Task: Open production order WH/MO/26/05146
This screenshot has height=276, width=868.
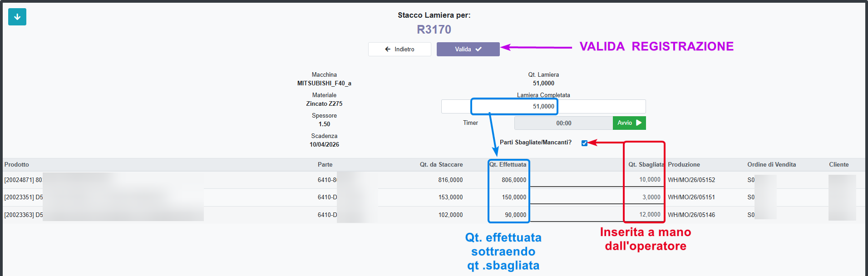Action: (691, 215)
